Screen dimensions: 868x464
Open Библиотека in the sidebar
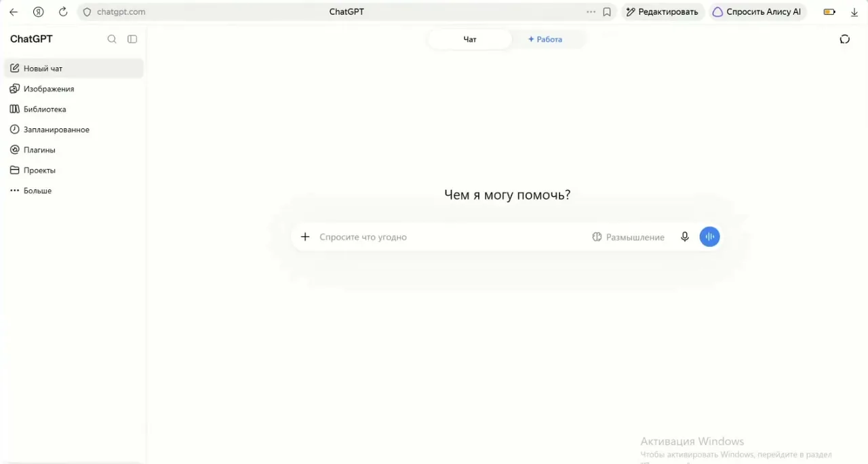pos(74,109)
